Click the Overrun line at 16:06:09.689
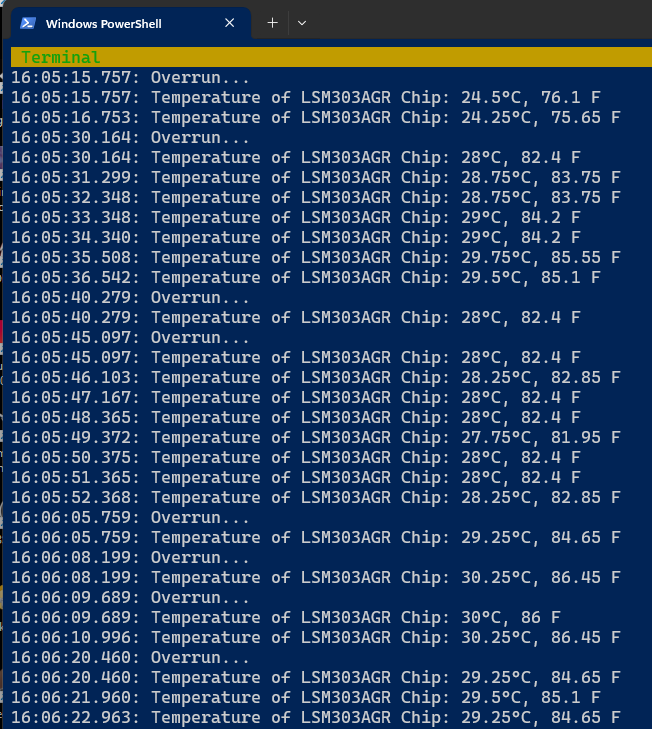Image resolution: width=652 pixels, height=729 pixels. 130,597
